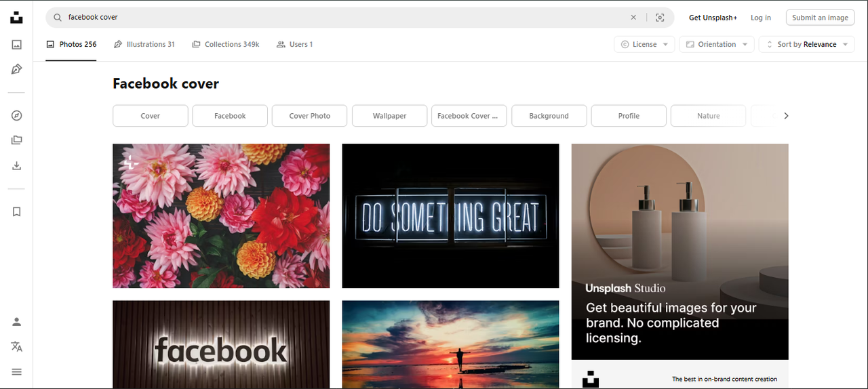Clear the search text with the X icon
This screenshot has height=389, width=868.
(x=633, y=18)
